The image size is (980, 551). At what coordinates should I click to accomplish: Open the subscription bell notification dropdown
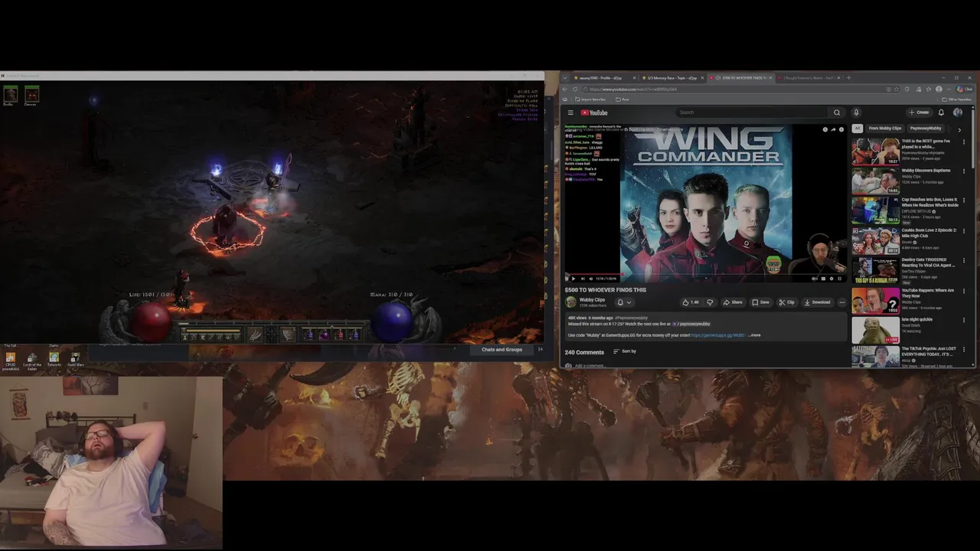point(624,302)
